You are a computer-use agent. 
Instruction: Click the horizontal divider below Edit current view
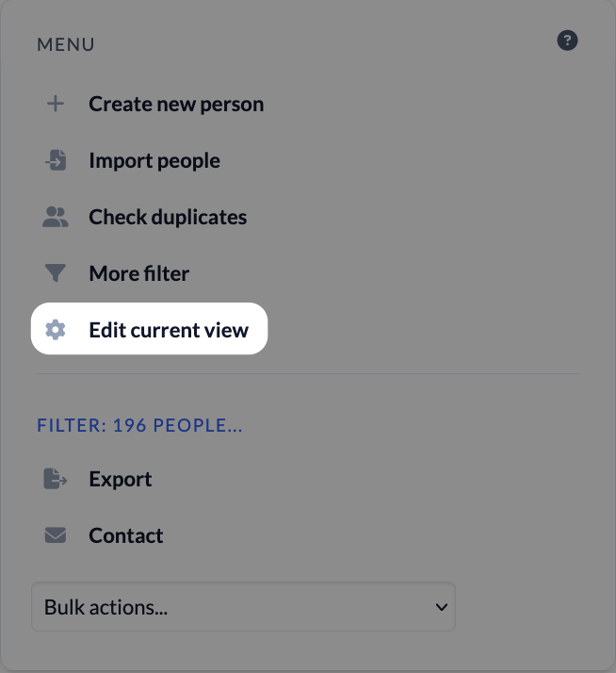[x=308, y=374]
